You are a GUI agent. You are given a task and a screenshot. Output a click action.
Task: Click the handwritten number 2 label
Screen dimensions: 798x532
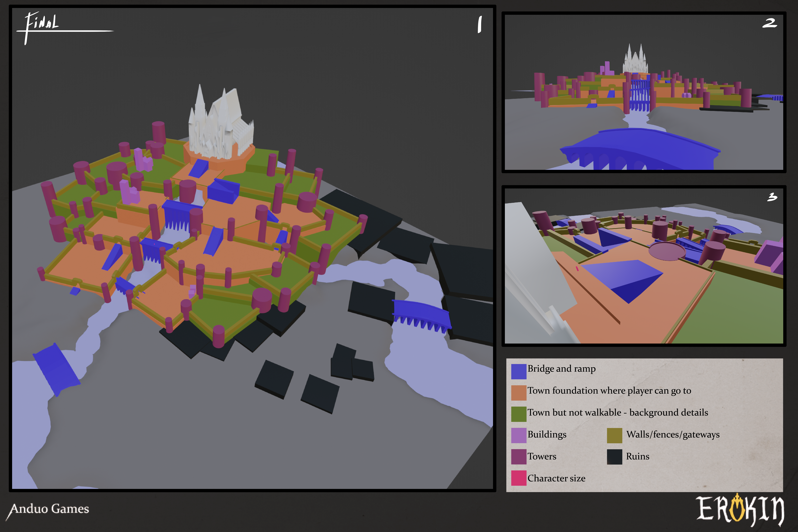770,23
